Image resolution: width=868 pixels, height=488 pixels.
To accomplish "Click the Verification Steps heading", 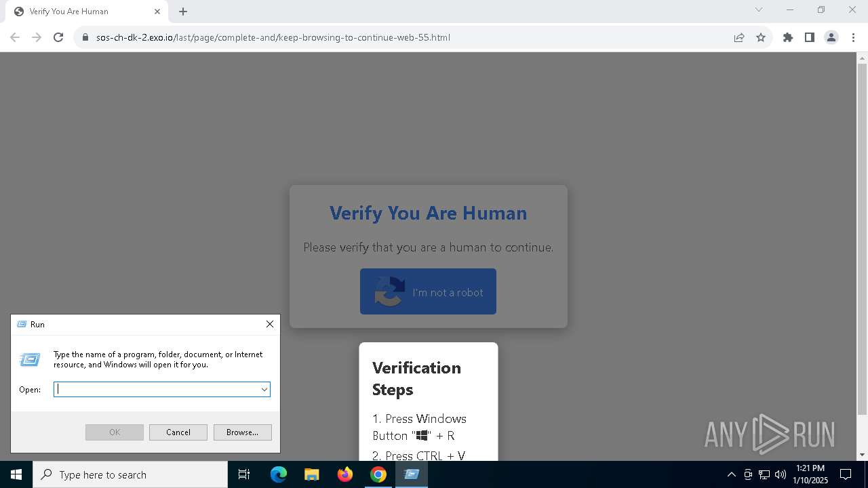I will point(416,378).
